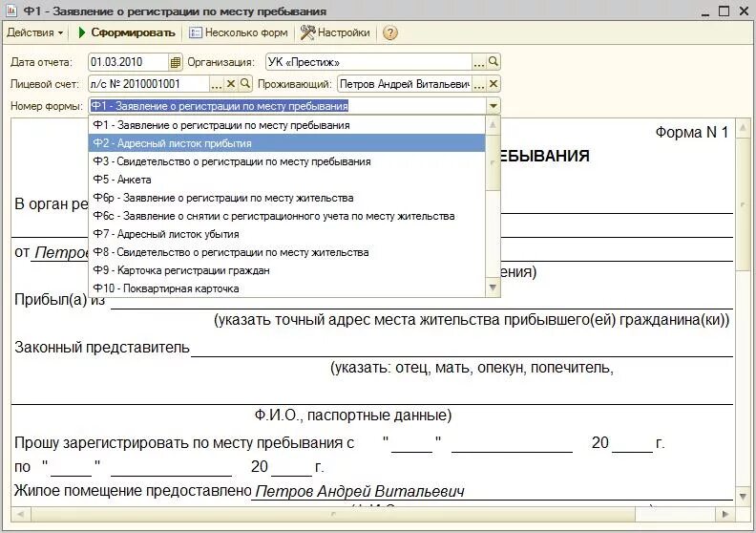
Task: Click the ellipsis select button for Организация
Action: pyautogui.click(x=479, y=62)
